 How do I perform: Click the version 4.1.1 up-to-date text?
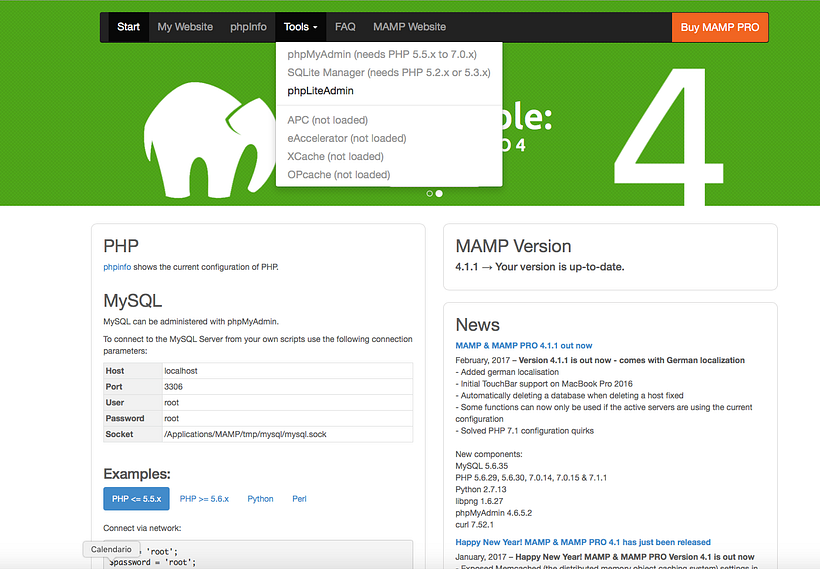coord(540,267)
